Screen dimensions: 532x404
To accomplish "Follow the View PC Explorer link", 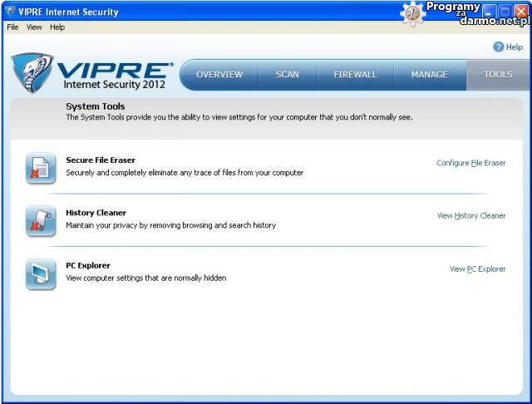I will coord(477,269).
